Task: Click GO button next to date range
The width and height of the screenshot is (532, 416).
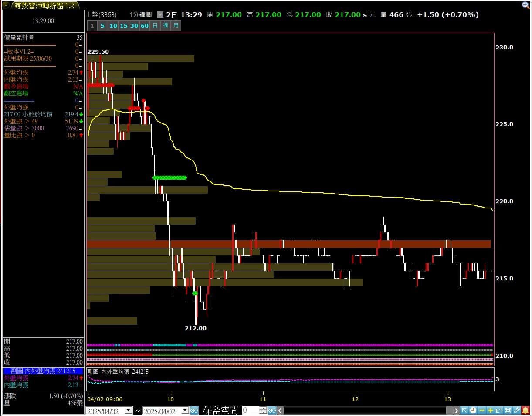Action: point(194,410)
